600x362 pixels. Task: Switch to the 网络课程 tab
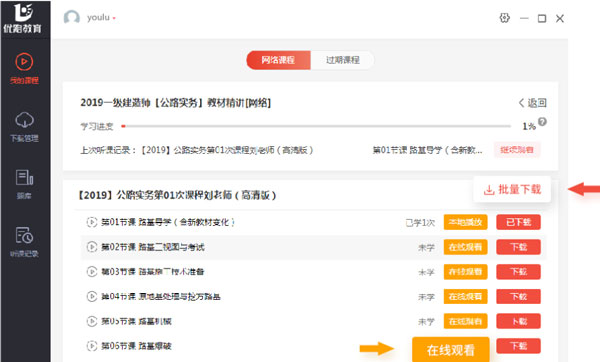tap(278, 60)
